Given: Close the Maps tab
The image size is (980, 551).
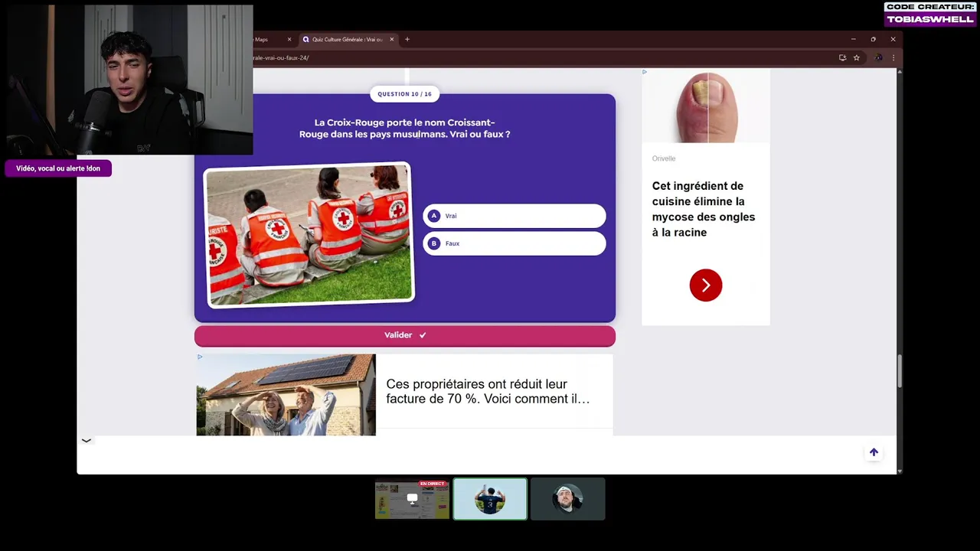Looking at the screenshot, I should pyautogui.click(x=289, y=40).
